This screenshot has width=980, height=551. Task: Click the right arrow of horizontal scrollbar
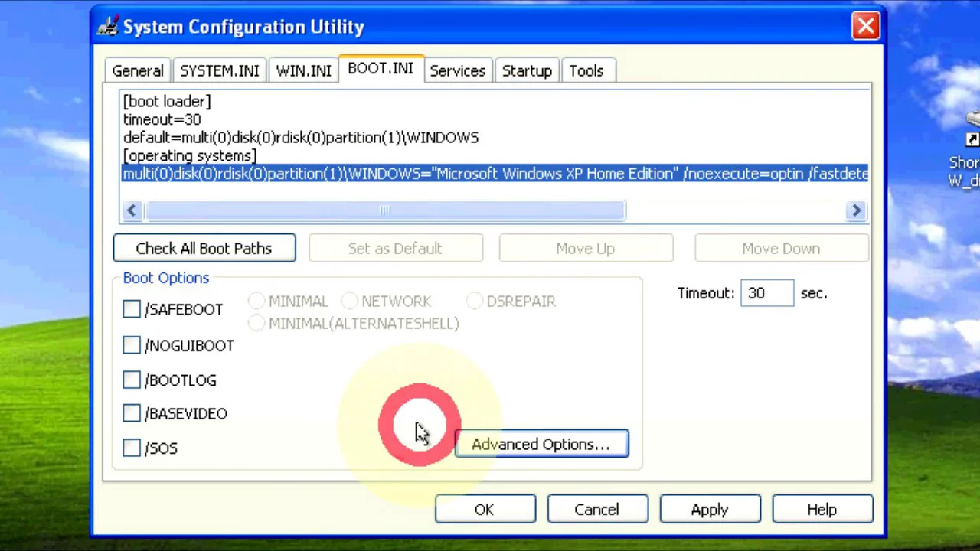point(856,210)
